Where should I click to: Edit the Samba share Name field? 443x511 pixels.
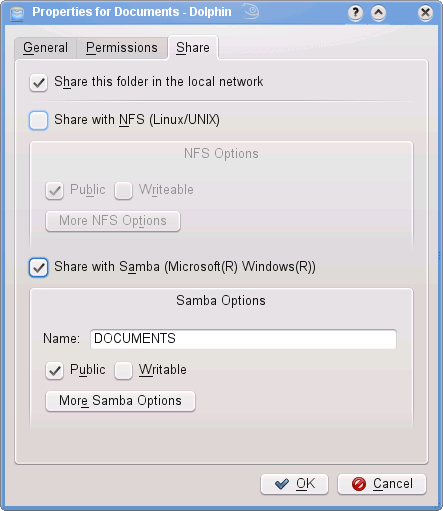(243, 339)
